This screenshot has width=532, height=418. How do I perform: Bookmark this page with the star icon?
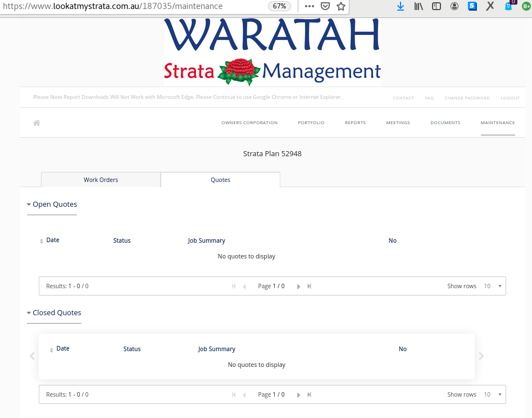coord(341,6)
